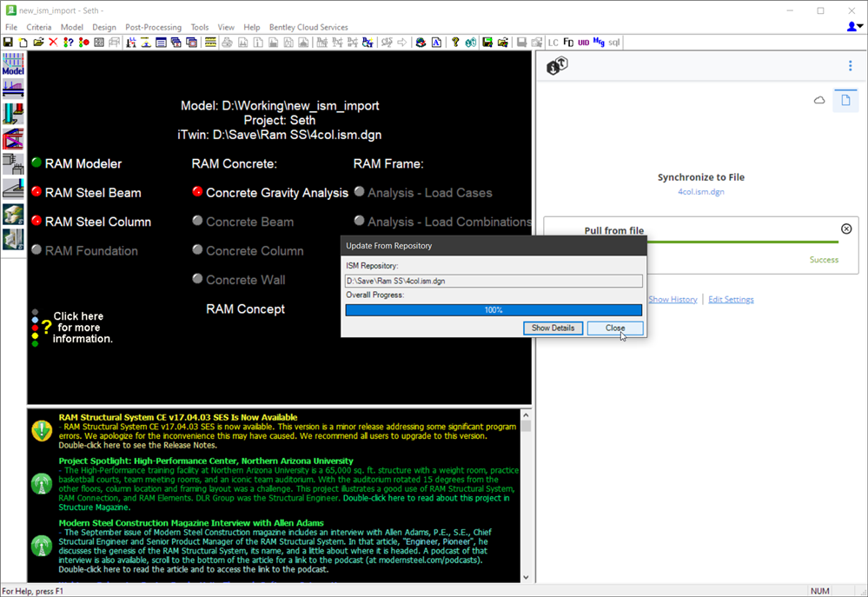
Task: Open the View menu
Action: point(226,27)
